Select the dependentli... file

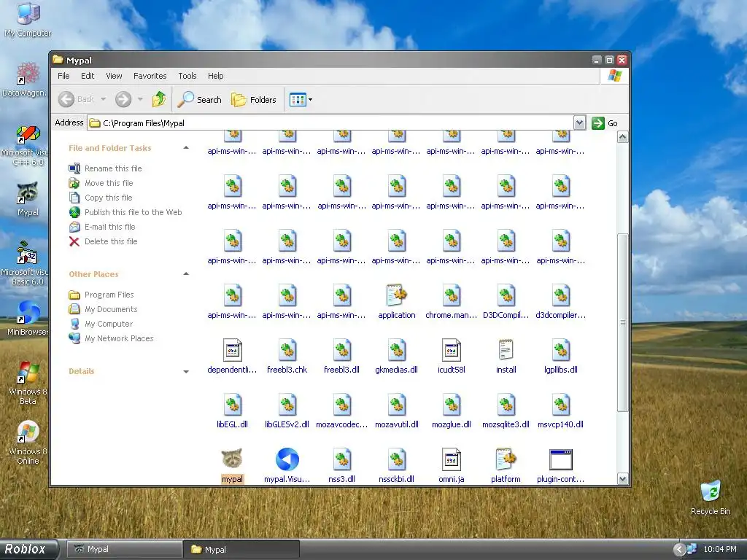pyautogui.click(x=233, y=356)
